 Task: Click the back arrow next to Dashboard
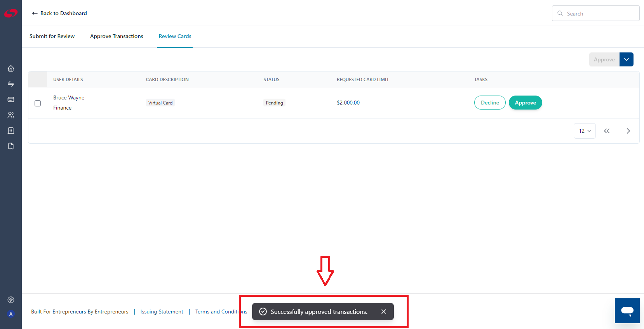click(35, 13)
